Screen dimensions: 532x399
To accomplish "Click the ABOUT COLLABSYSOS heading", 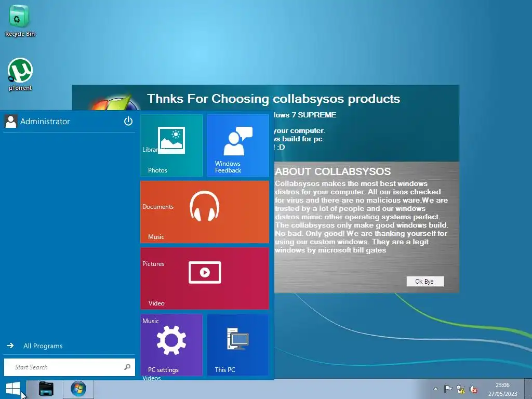I will coord(332,171).
